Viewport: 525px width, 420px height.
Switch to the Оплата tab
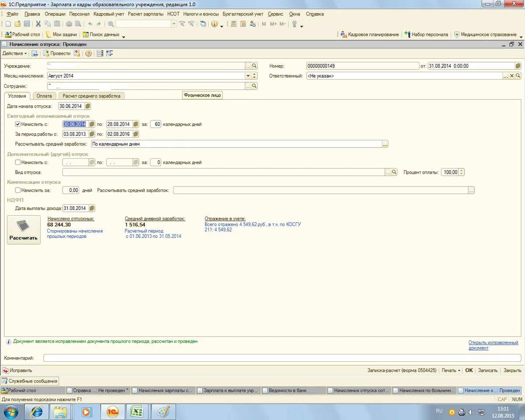point(44,96)
